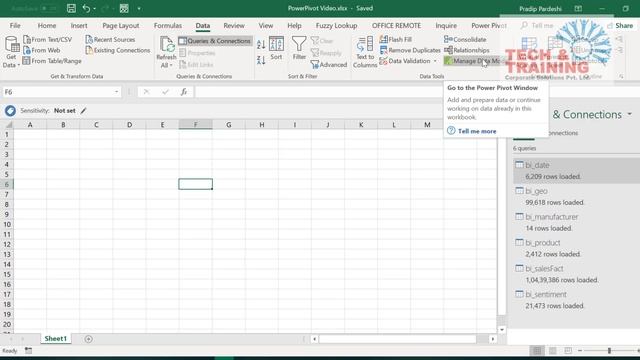
Task: Click the Review tab
Action: point(234,25)
